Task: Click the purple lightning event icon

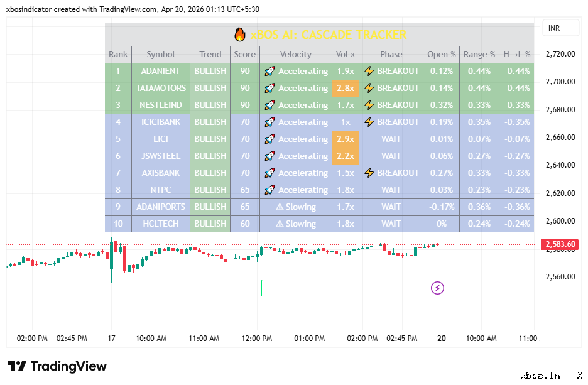Action: pos(437,288)
